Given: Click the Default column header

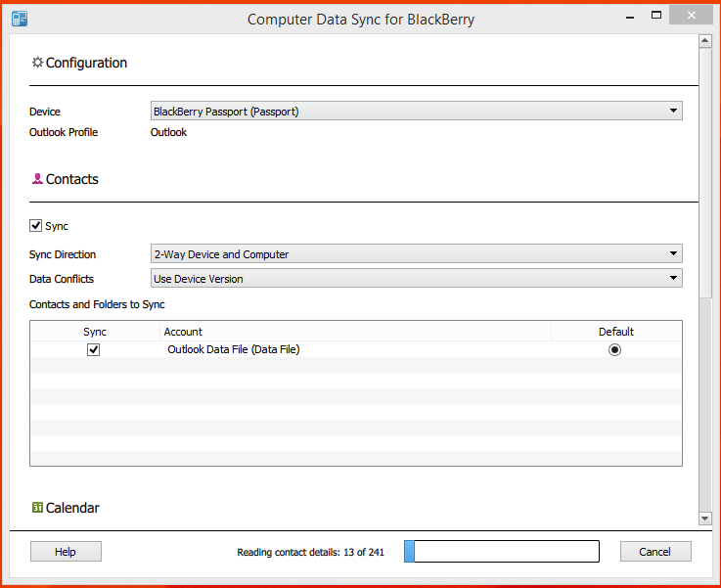Looking at the screenshot, I should [616, 332].
